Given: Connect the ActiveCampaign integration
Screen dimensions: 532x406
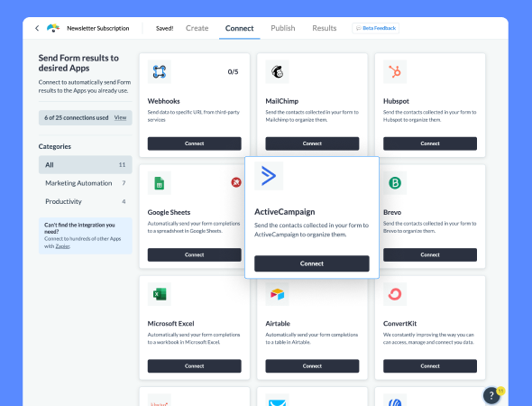Looking at the screenshot, I should point(312,263).
